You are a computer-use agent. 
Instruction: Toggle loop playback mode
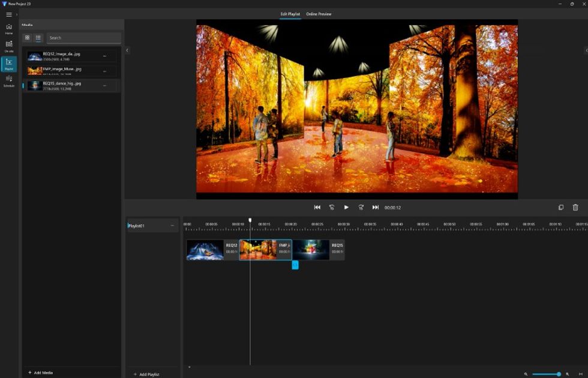pyautogui.click(x=332, y=206)
